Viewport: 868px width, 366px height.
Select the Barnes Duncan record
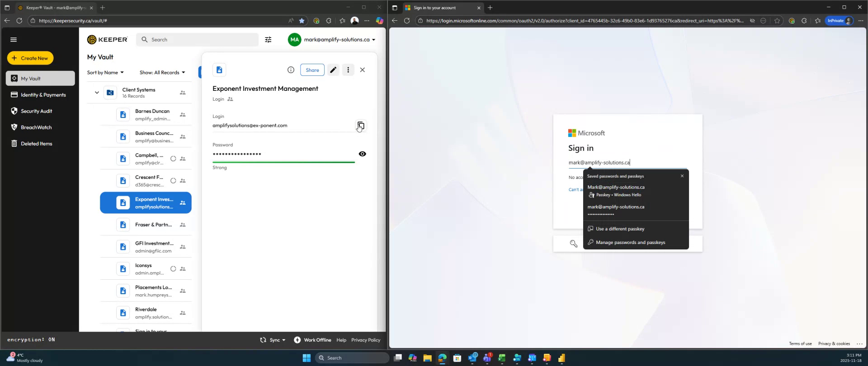[x=146, y=115]
